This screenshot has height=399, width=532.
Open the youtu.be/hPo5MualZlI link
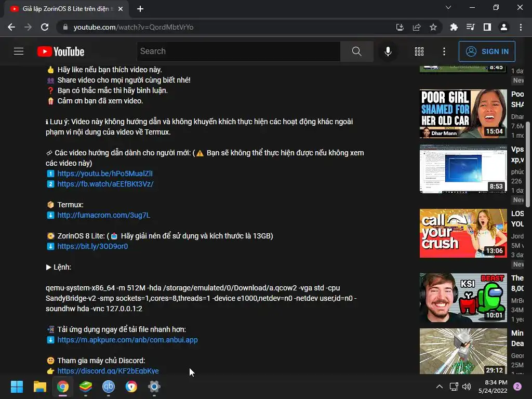click(105, 174)
